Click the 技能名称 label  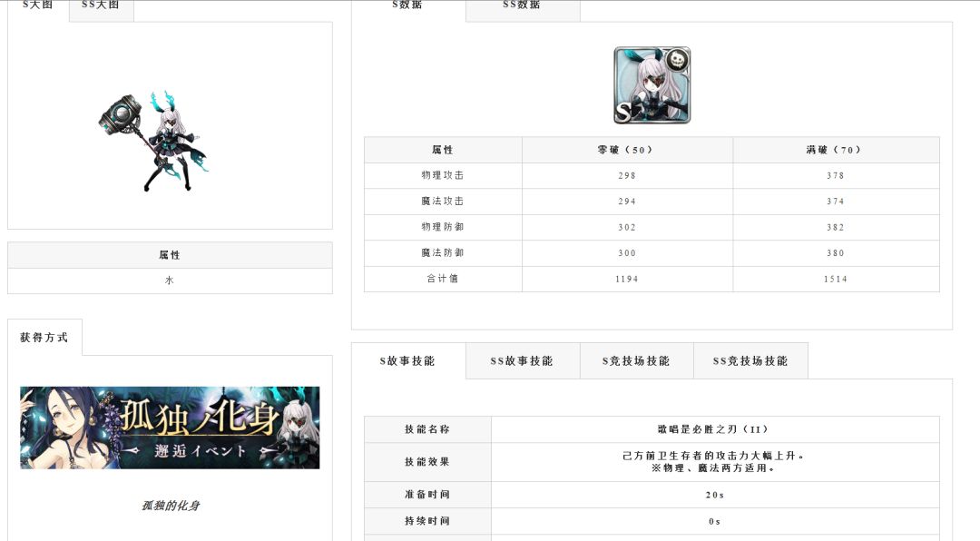427,429
